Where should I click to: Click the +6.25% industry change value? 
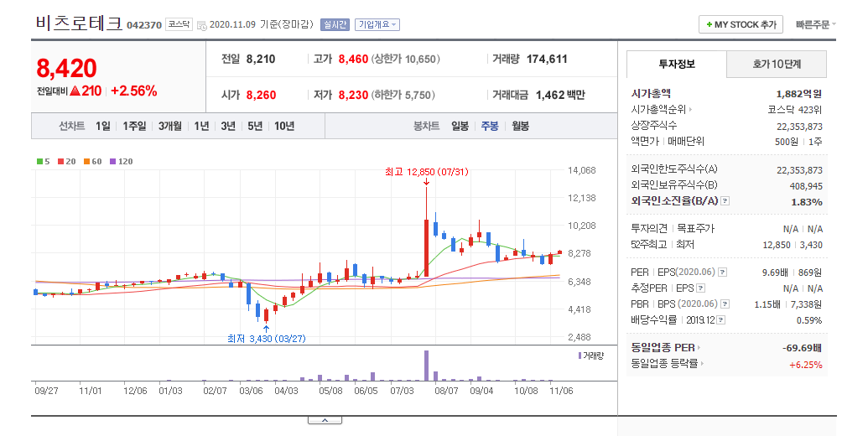(x=805, y=365)
